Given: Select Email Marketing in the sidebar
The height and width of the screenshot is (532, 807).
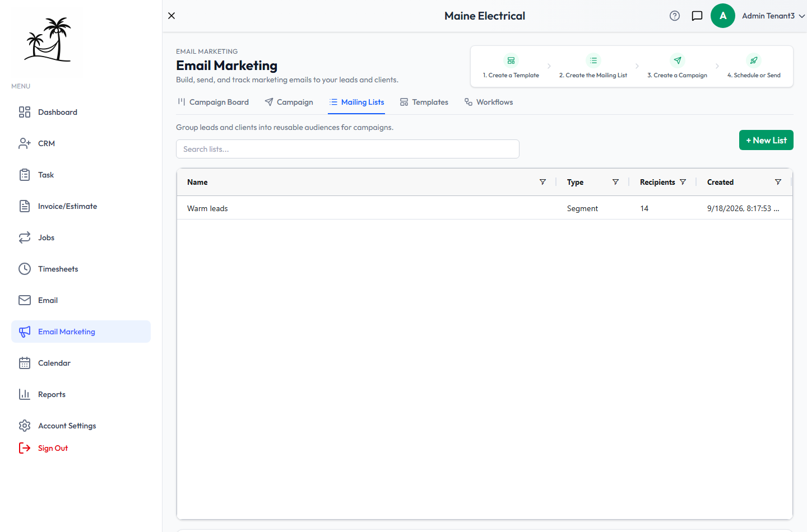Looking at the screenshot, I should (81, 332).
